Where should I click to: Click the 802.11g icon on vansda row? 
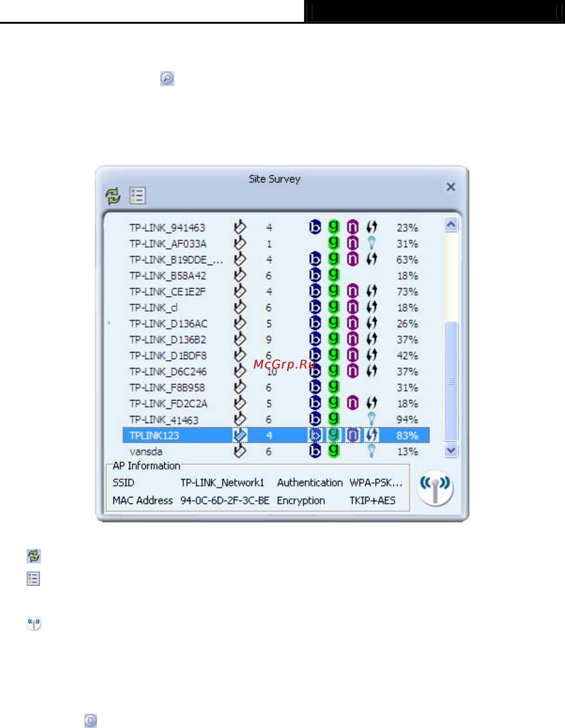[x=333, y=451]
